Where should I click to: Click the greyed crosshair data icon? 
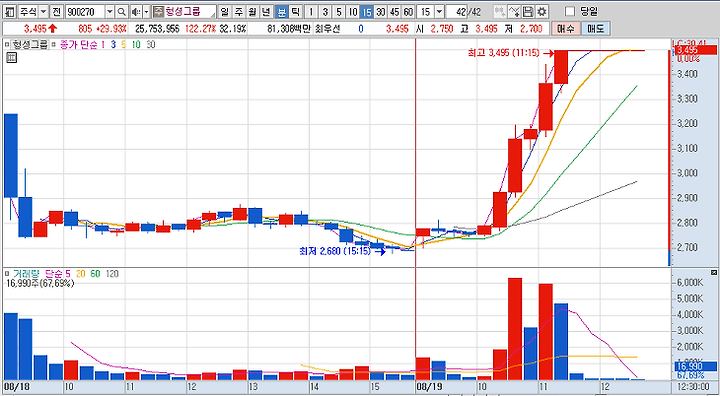[x=501, y=11]
